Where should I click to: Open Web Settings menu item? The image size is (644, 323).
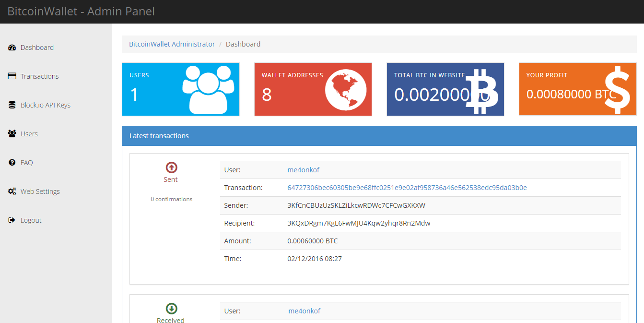(40, 191)
